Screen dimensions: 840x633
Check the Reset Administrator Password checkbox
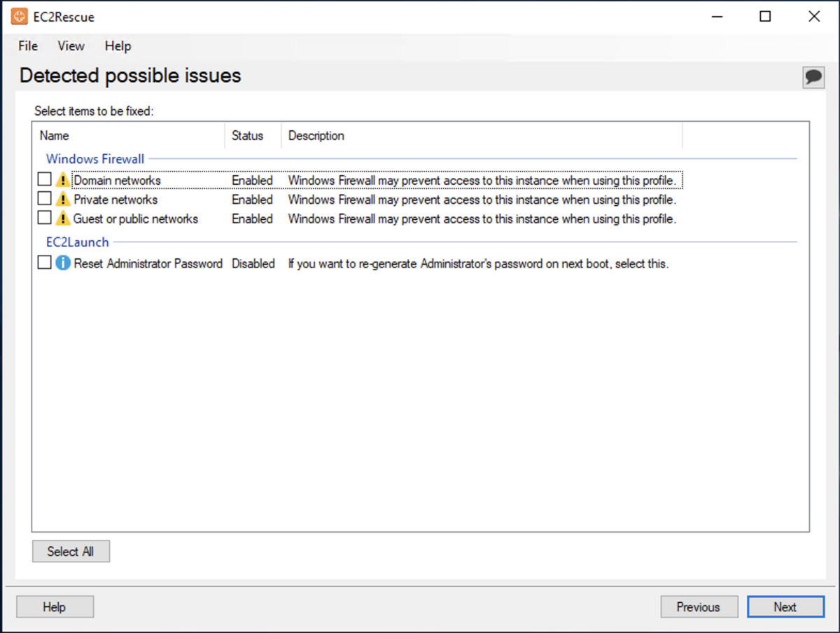pyautogui.click(x=45, y=263)
